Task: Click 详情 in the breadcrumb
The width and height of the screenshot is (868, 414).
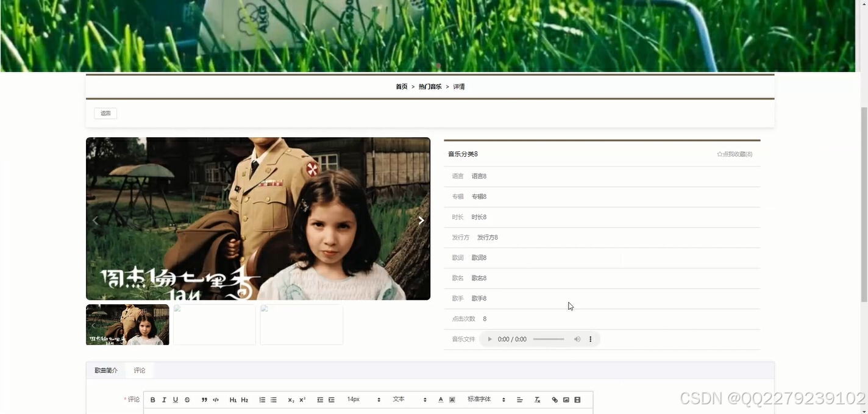Action: (459, 87)
